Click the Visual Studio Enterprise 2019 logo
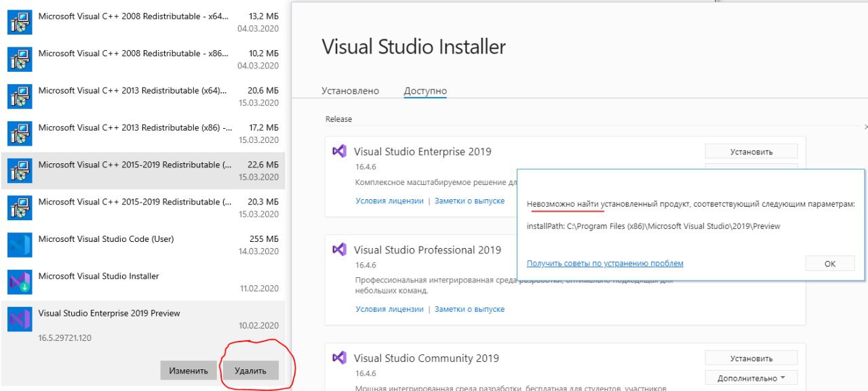868x391 pixels. point(339,152)
